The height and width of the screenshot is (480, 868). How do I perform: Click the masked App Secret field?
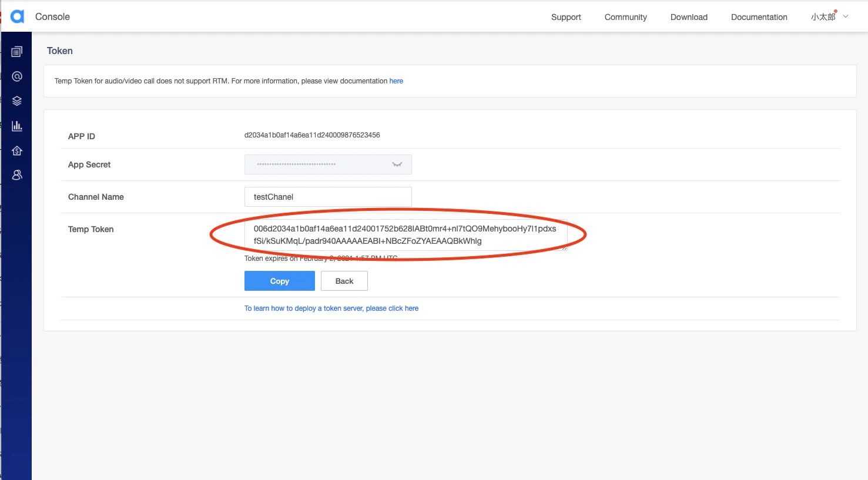[x=328, y=165]
